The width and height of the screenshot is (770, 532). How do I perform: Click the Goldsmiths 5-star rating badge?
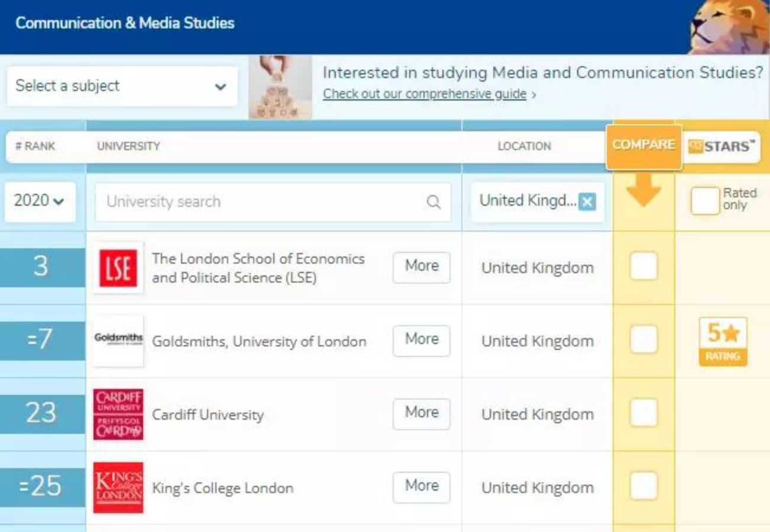[723, 342]
